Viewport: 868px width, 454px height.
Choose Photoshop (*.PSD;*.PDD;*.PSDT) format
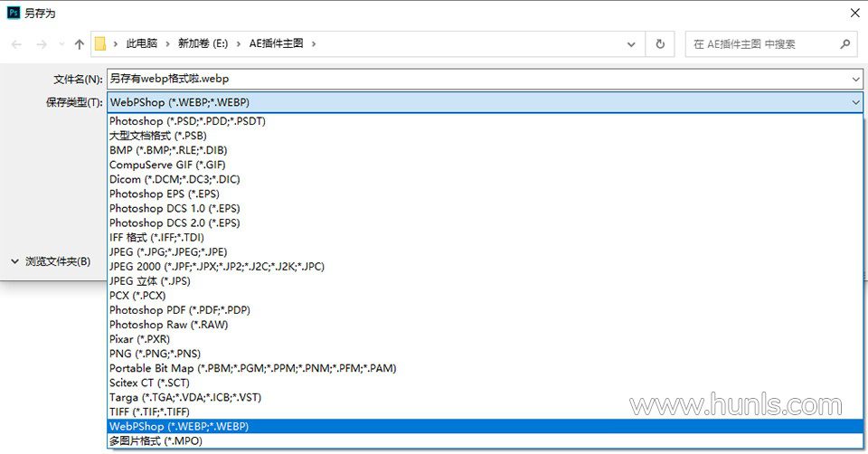(485, 120)
